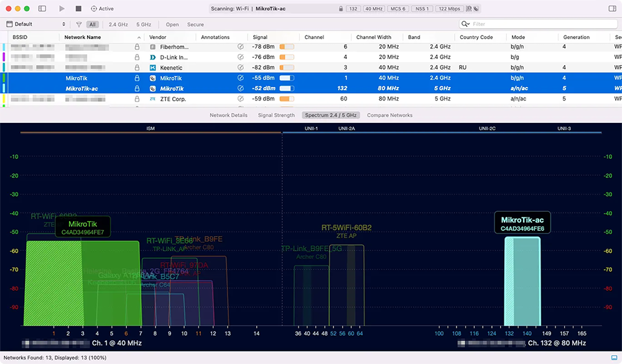Click the Active scan mode indicator icon
Viewport: 622px width, 364px height.
94,9
